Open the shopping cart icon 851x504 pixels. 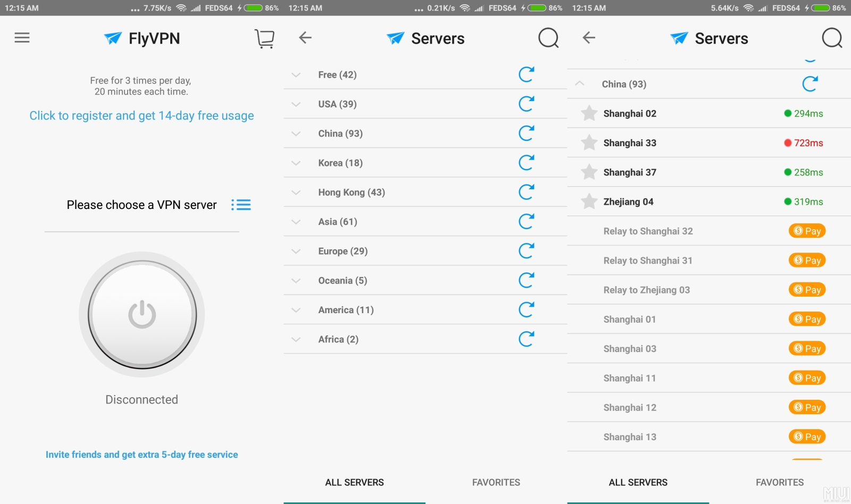click(x=264, y=39)
